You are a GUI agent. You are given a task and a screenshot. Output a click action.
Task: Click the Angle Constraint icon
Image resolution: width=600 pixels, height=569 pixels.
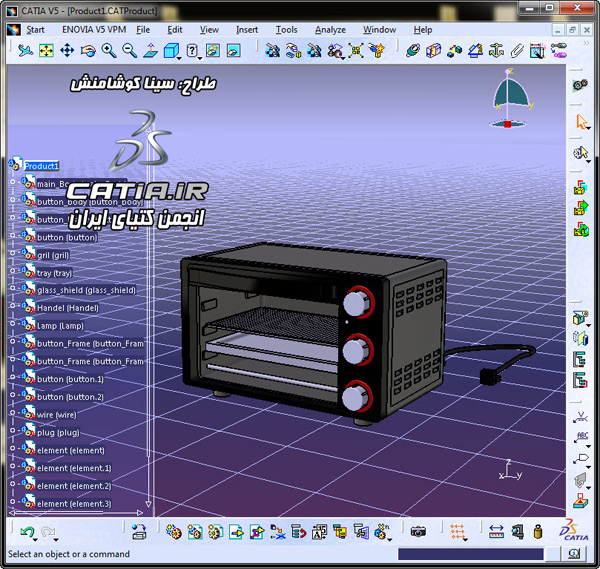[475, 51]
